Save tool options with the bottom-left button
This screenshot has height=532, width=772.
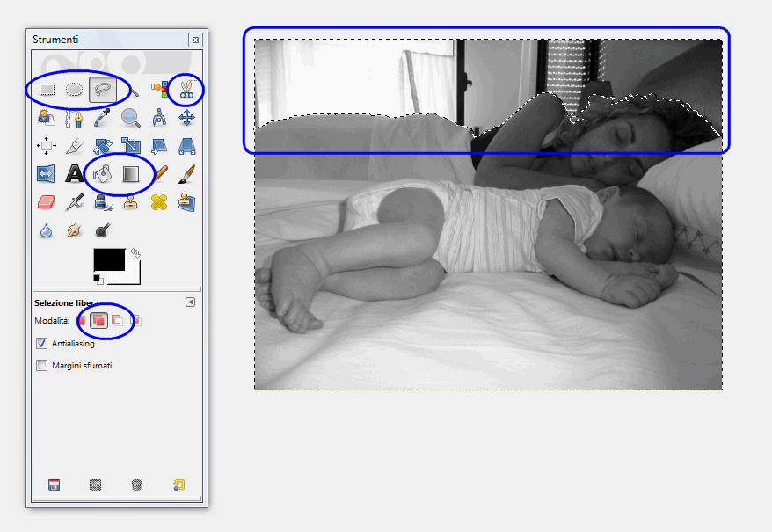pos(54,485)
